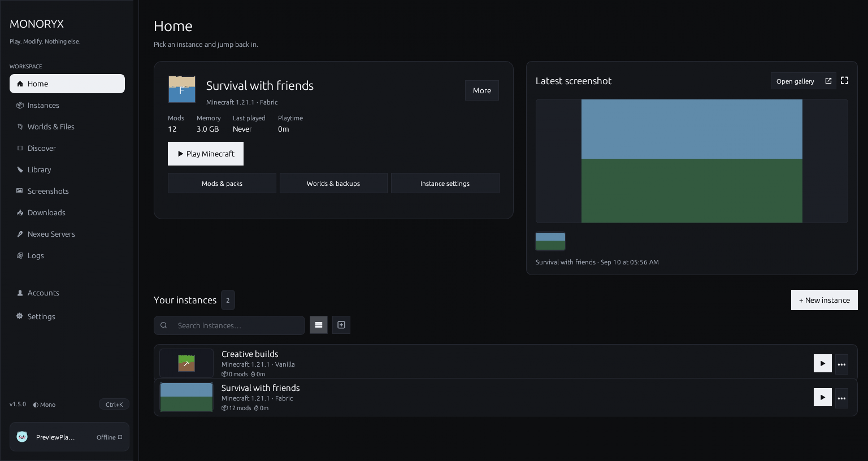This screenshot has height=461, width=868.
Task: Click the Offline status indicator
Action: pyautogui.click(x=110, y=437)
